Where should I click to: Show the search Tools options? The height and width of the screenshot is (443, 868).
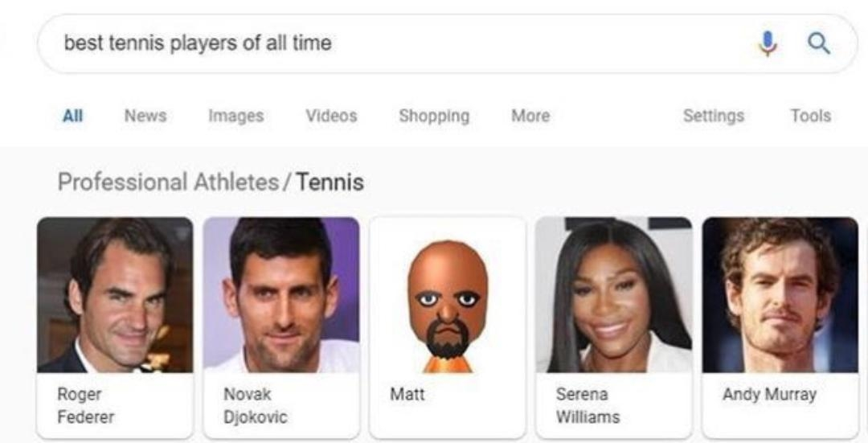(x=810, y=116)
